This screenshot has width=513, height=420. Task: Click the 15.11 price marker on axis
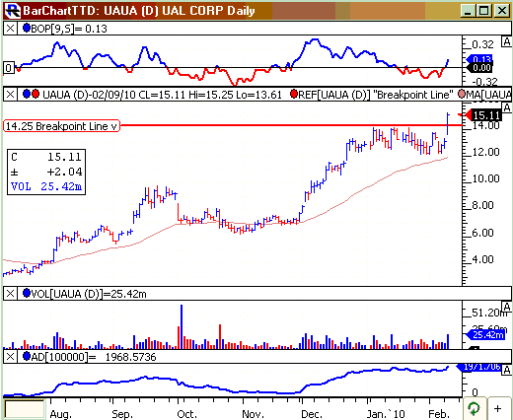click(x=483, y=115)
